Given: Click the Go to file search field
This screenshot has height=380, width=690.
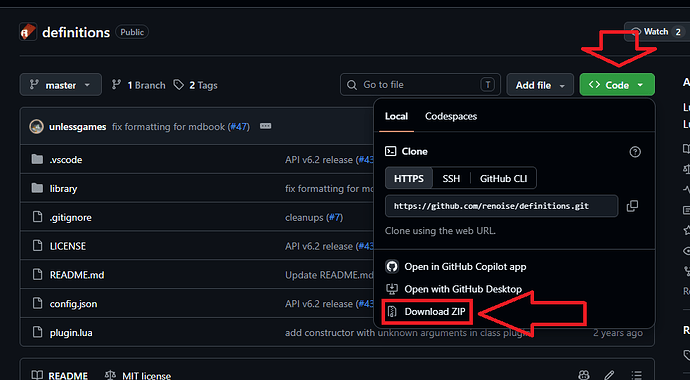Looking at the screenshot, I should [420, 85].
